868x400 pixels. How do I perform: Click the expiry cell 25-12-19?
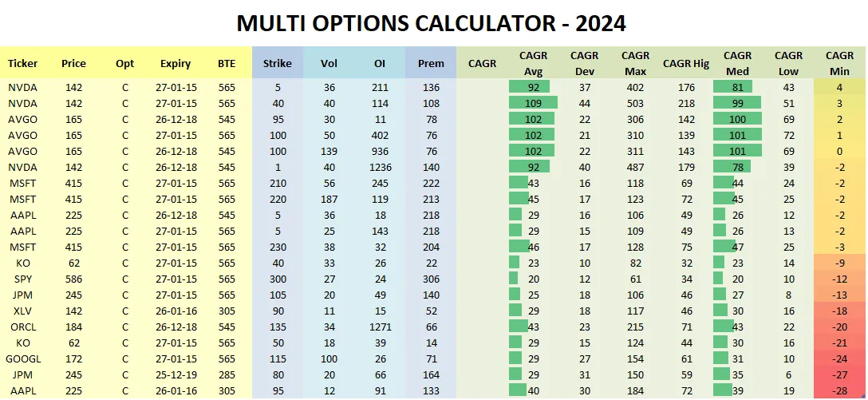(176, 374)
